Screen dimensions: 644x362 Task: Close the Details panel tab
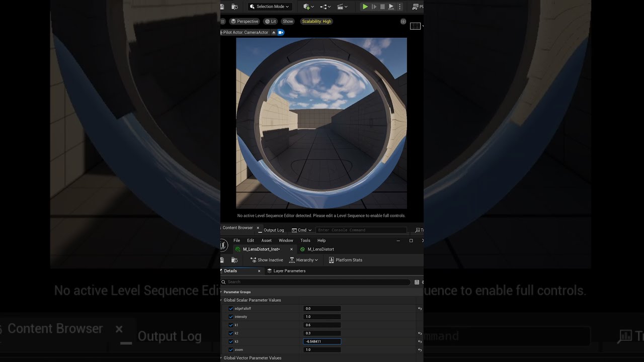[259, 271]
